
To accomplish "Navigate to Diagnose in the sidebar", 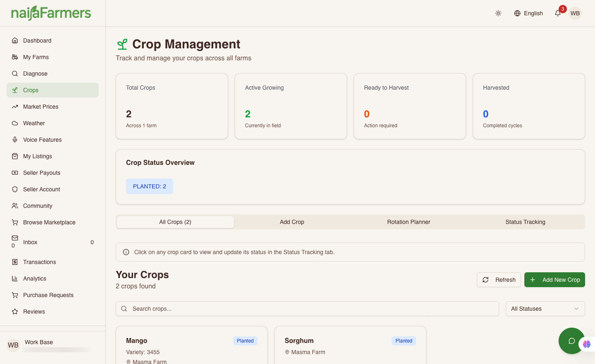I will pos(35,74).
